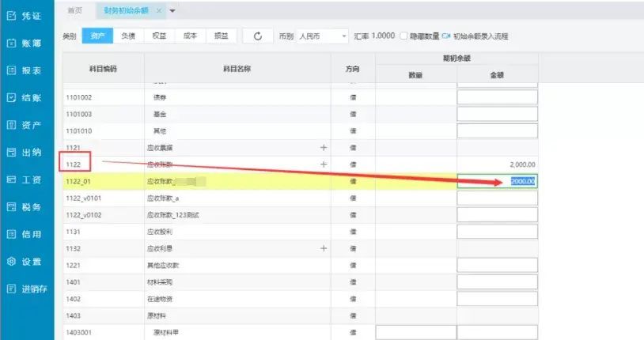Select the 负债 category tab
This screenshot has width=644, height=340.
click(127, 36)
